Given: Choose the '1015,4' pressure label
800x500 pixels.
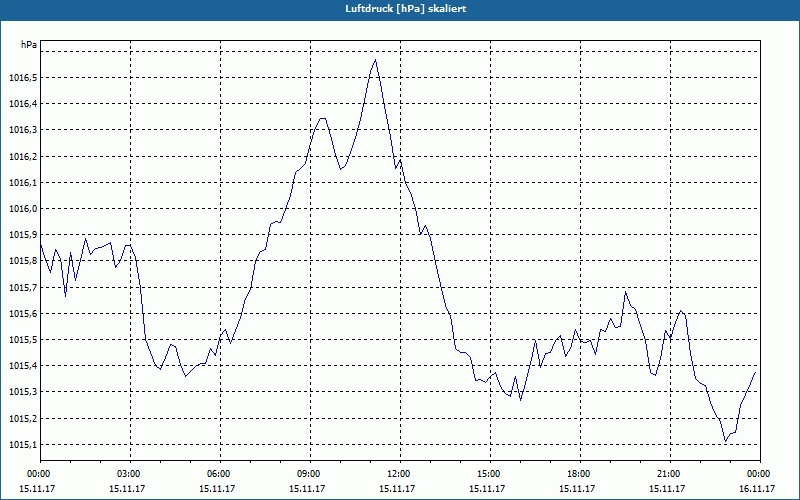Looking at the screenshot, I should [23, 365].
